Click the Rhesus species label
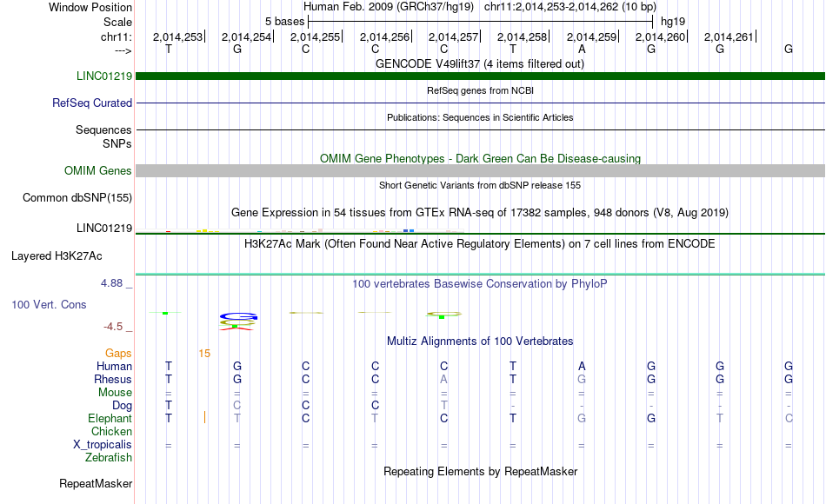Screen dimensions: 826x504 click(x=113, y=380)
